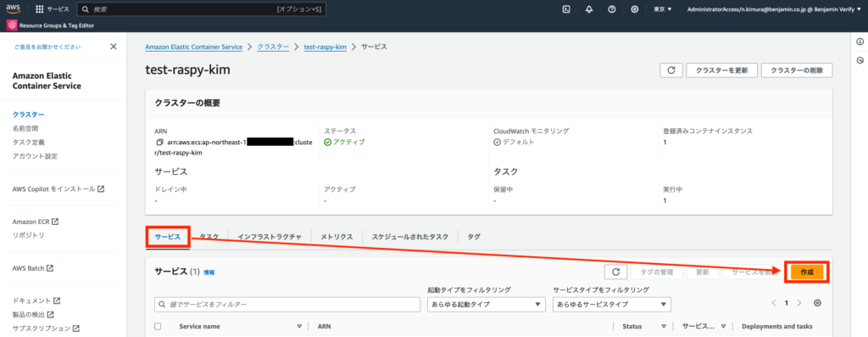
Task: Open サブスクリプション external link
Action: tap(46, 329)
